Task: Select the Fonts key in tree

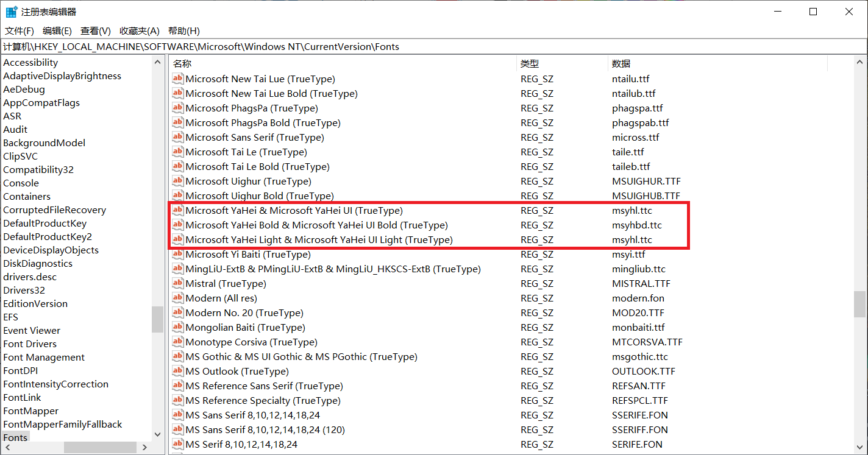Action: 15,437
